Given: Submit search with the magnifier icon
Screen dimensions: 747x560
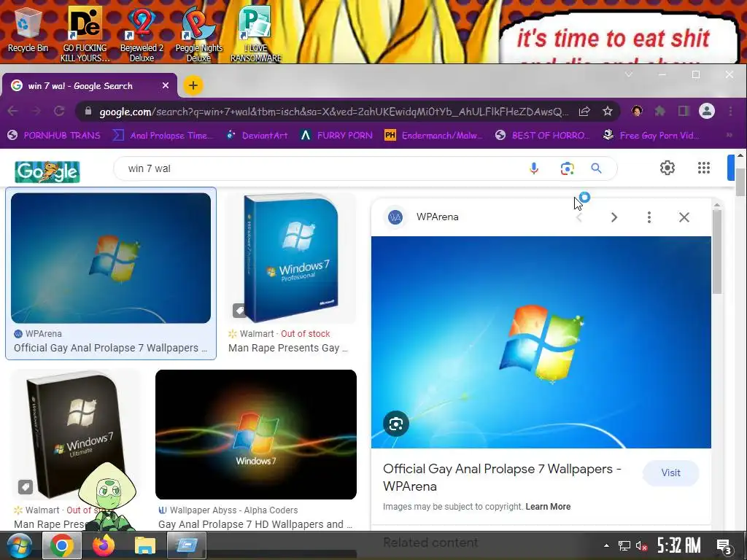Looking at the screenshot, I should pyautogui.click(x=597, y=168).
